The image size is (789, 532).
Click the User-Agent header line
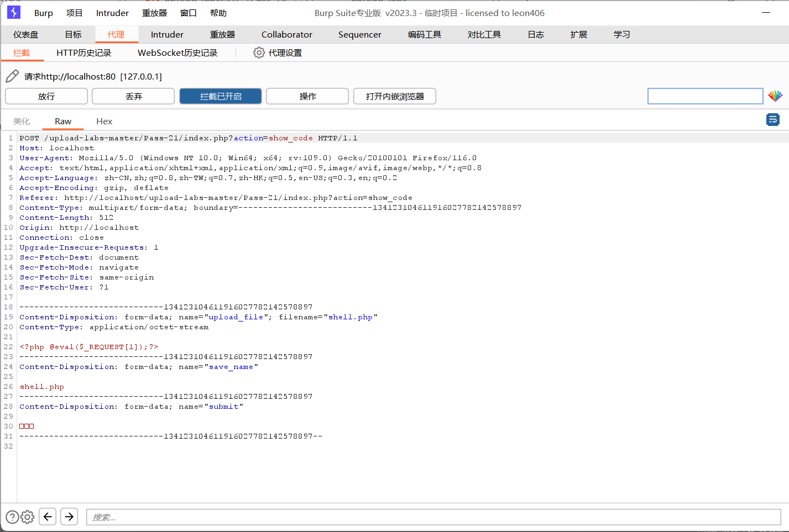tap(248, 158)
